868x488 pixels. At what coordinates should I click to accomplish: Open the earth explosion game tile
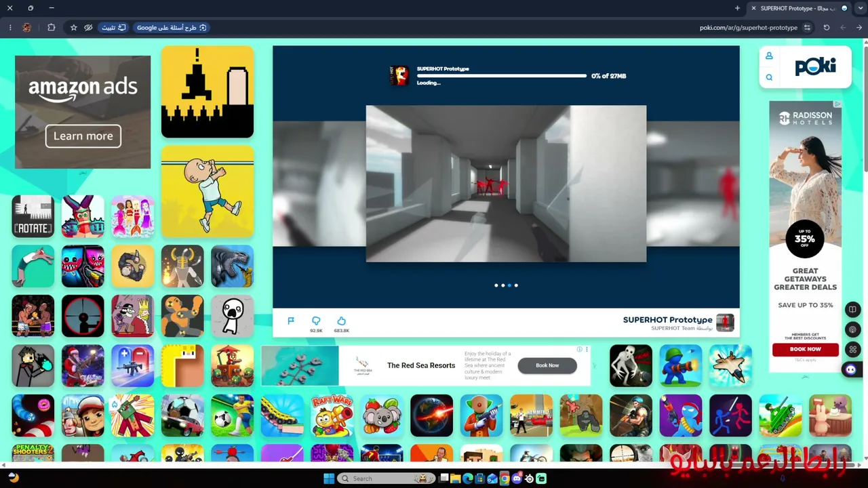[431, 415]
